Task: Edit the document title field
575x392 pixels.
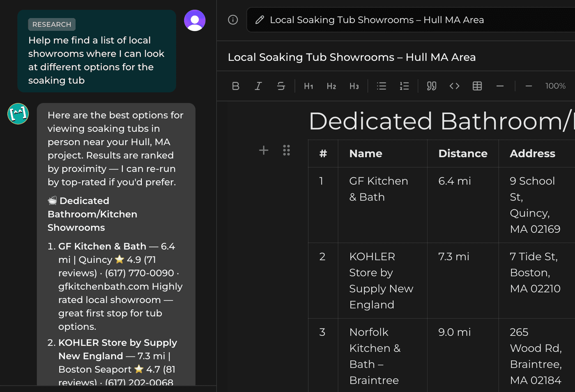Action: pyautogui.click(x=411, y=20)
